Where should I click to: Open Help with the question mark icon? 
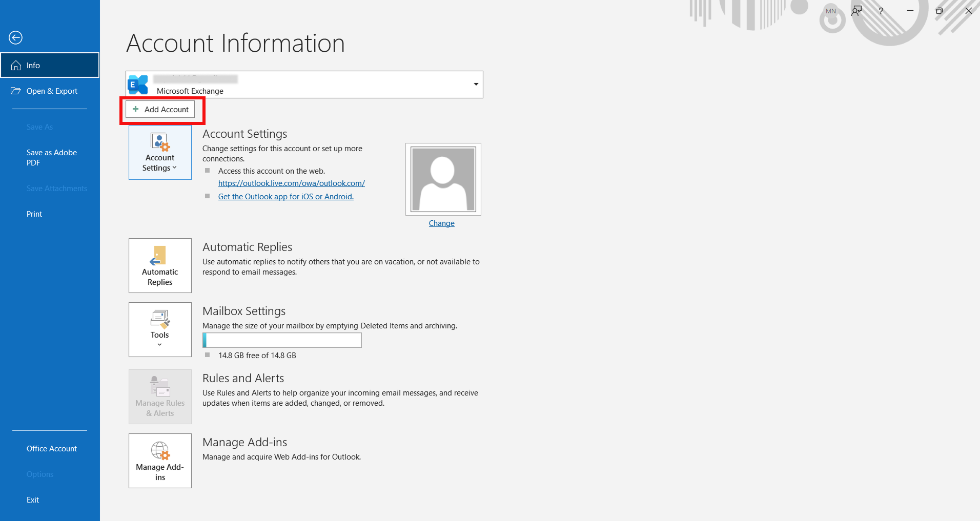(x=881, y=11)
